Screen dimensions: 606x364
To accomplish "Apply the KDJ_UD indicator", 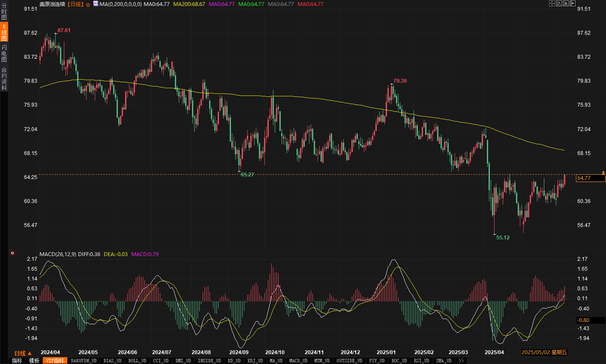I will point(255,361).
